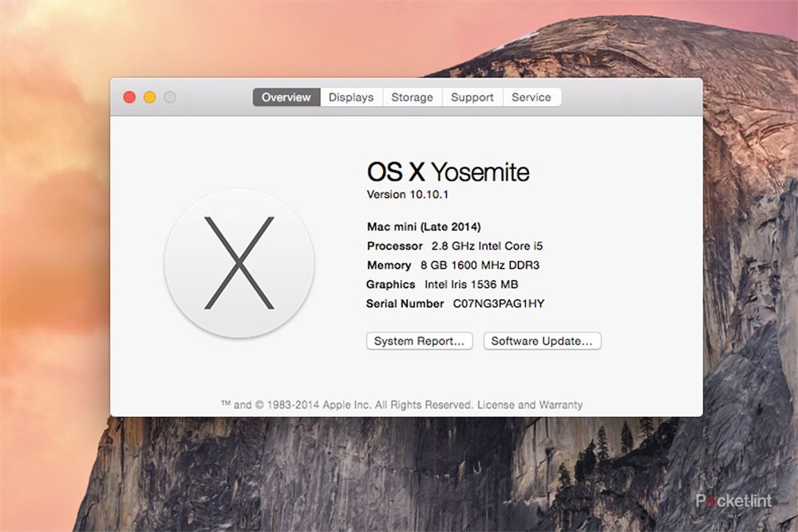Open the License and Warranty link
Image resolution: width=798 pixels, height=532 pixels.
[530, 405]
